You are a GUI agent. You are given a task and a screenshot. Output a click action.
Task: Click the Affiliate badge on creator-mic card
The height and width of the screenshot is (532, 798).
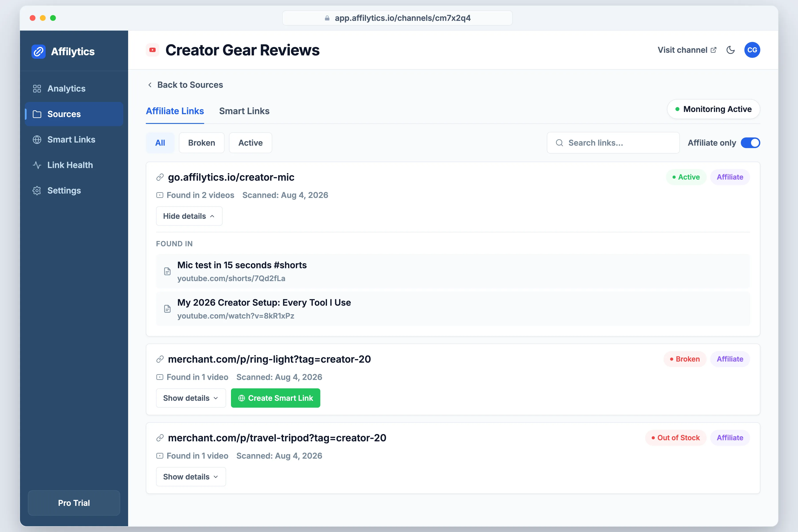(x=730, y=177)
